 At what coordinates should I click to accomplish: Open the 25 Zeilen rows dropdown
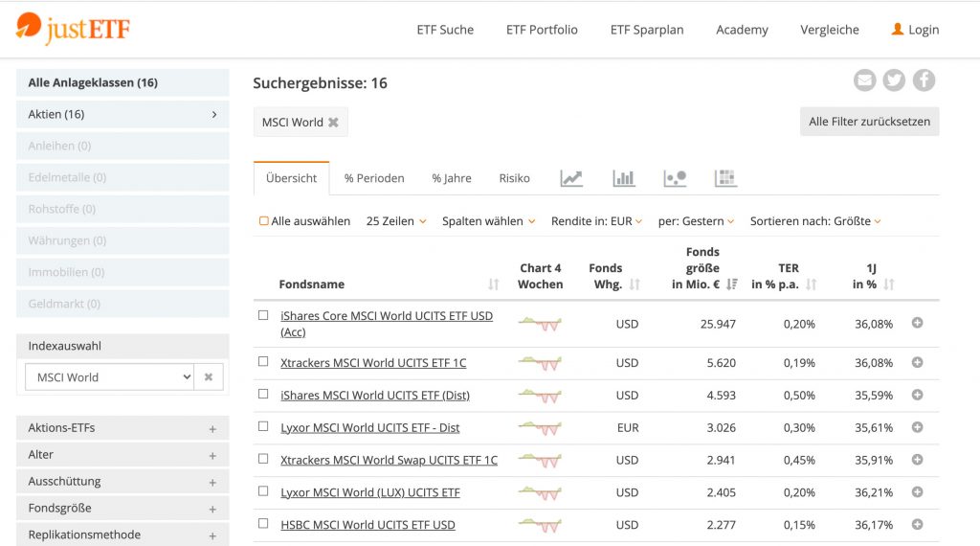[396, 221]
